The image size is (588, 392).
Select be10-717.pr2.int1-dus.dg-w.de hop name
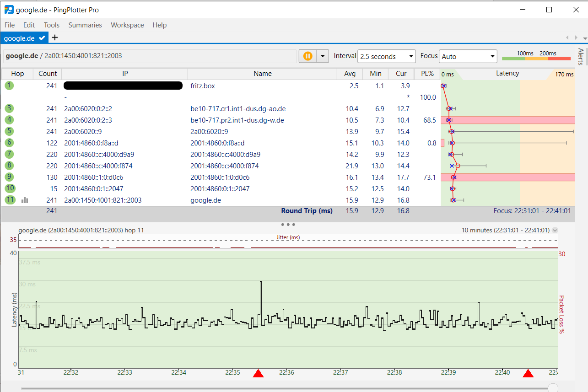point(237,120)
